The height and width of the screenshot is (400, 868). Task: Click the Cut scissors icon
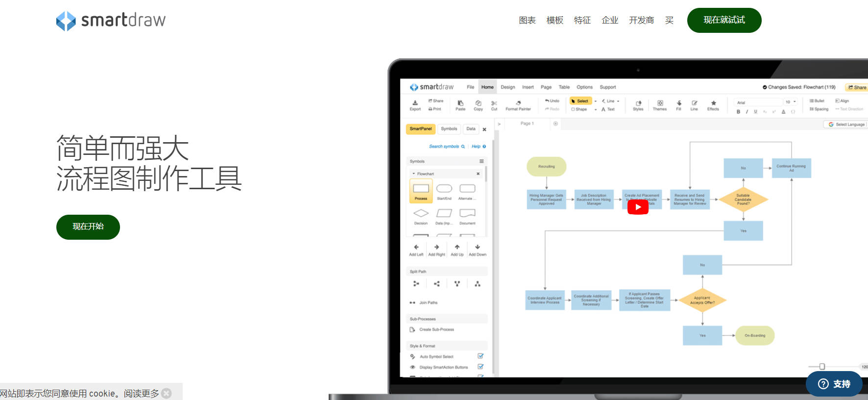494,105
